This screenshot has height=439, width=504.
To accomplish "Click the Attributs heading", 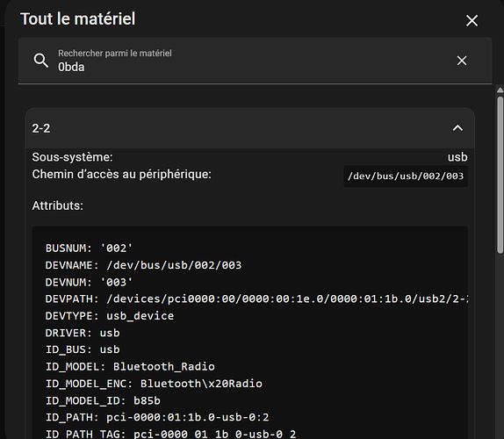I will point(58,205).
